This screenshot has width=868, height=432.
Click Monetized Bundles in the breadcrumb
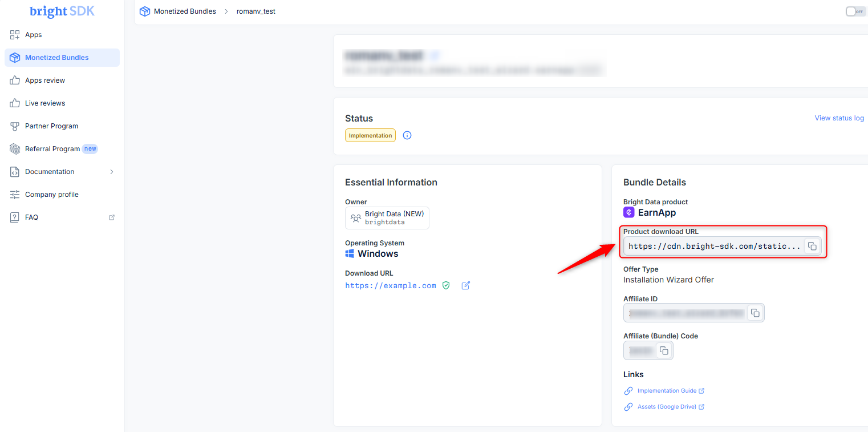coord(185,11)
